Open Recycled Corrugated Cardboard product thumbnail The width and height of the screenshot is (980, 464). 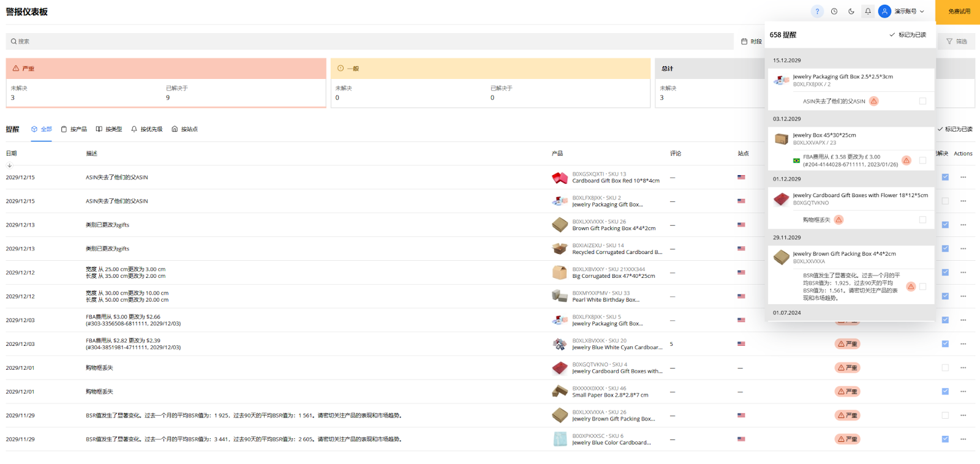point(560,249)
